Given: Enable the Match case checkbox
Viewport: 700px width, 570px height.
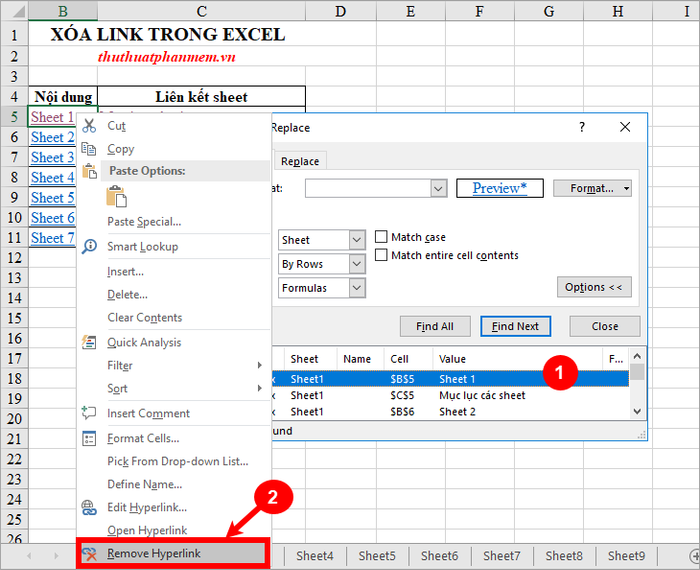Looking at the screenshot, I should point(381,237).
